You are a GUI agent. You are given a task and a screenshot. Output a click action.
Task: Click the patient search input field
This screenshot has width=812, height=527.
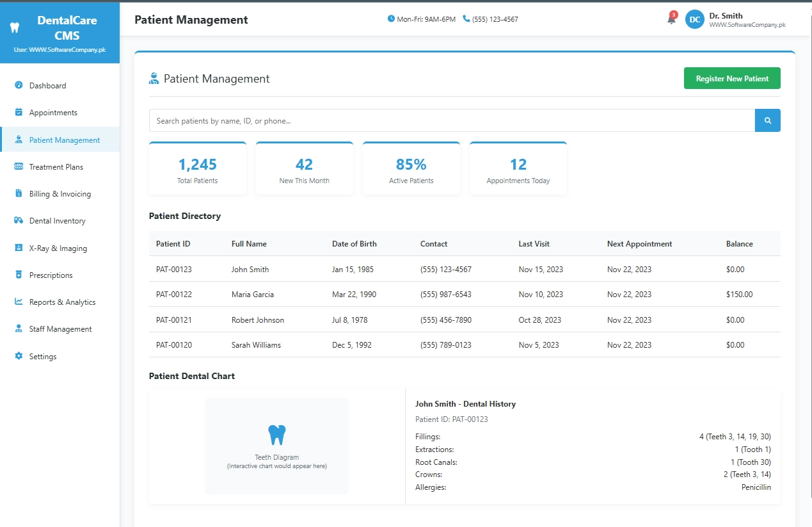[448, 120]
